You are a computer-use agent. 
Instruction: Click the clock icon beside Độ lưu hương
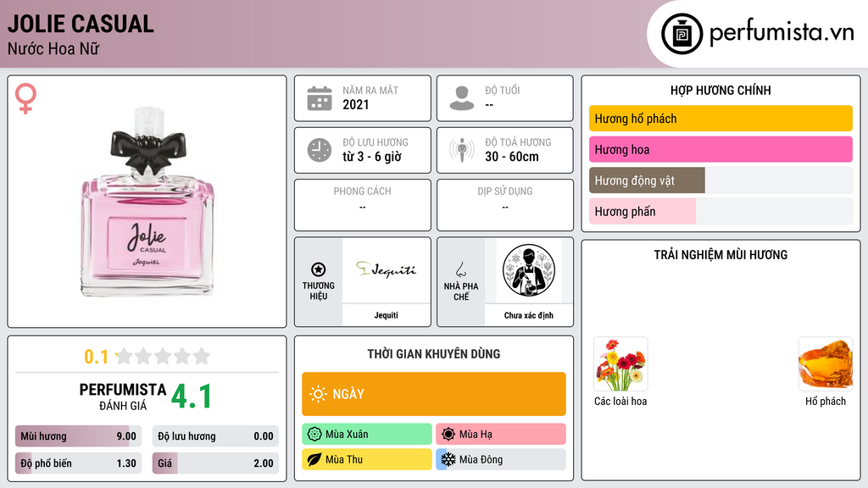coord(320,150)
